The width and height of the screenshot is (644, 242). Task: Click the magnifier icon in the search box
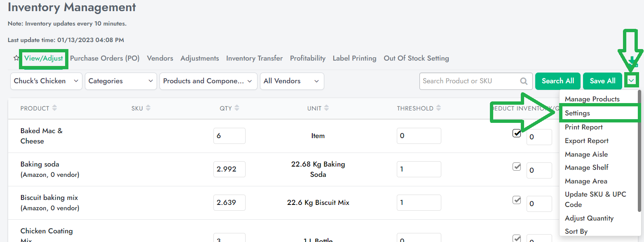[524, 81]
